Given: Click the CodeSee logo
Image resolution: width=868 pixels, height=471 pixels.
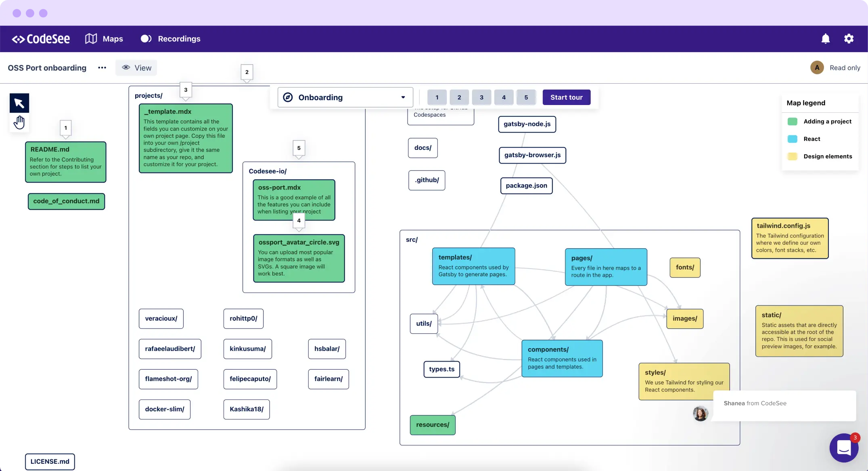Looking at the screenshot, I should coord(41,38).
